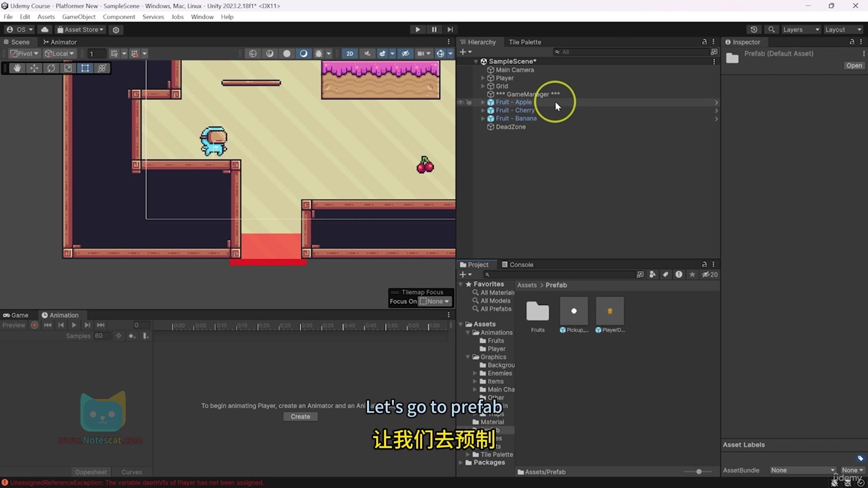
Task: Lock the Inspector panel
Action: pos(852,42)
